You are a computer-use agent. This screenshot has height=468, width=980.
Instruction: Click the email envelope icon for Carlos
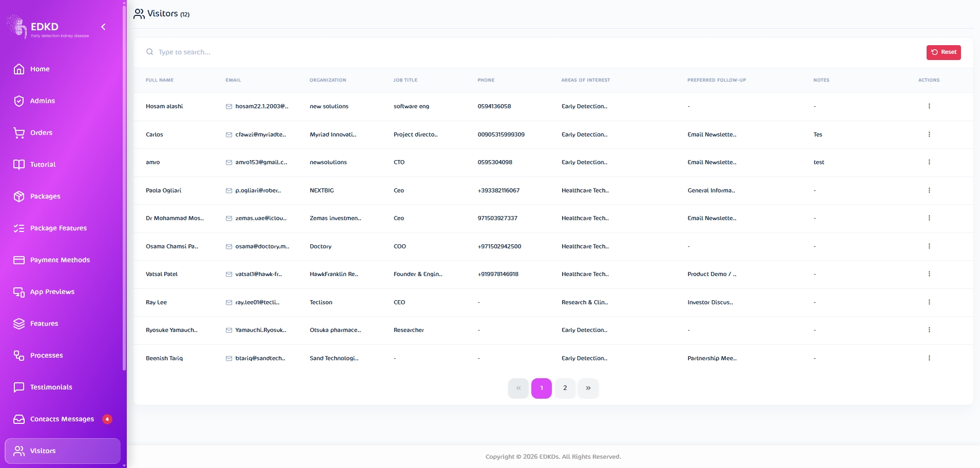point(229,135)
